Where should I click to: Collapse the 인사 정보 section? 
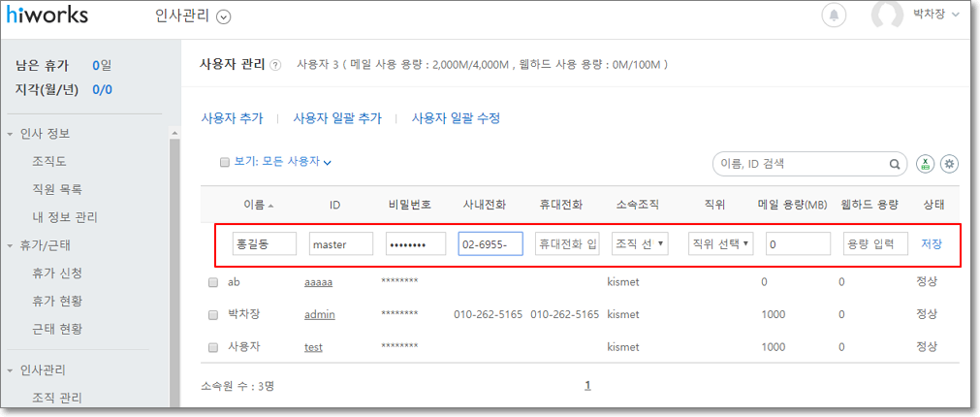point(10,135)
